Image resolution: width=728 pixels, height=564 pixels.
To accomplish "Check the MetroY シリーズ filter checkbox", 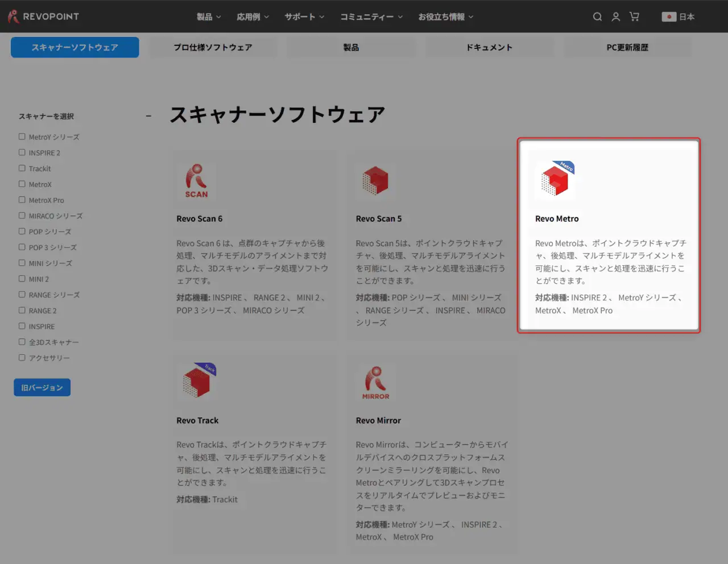I will pyautogui.click(x=22, y=136).
